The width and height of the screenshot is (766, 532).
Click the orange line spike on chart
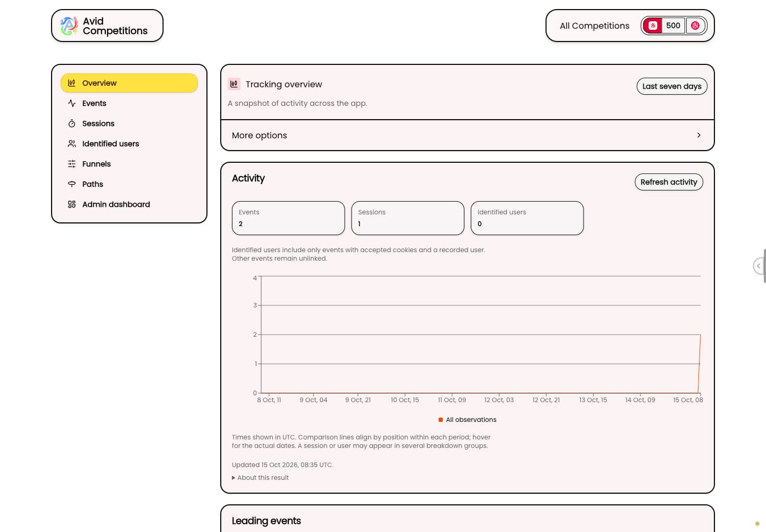[x=700, y=363]
